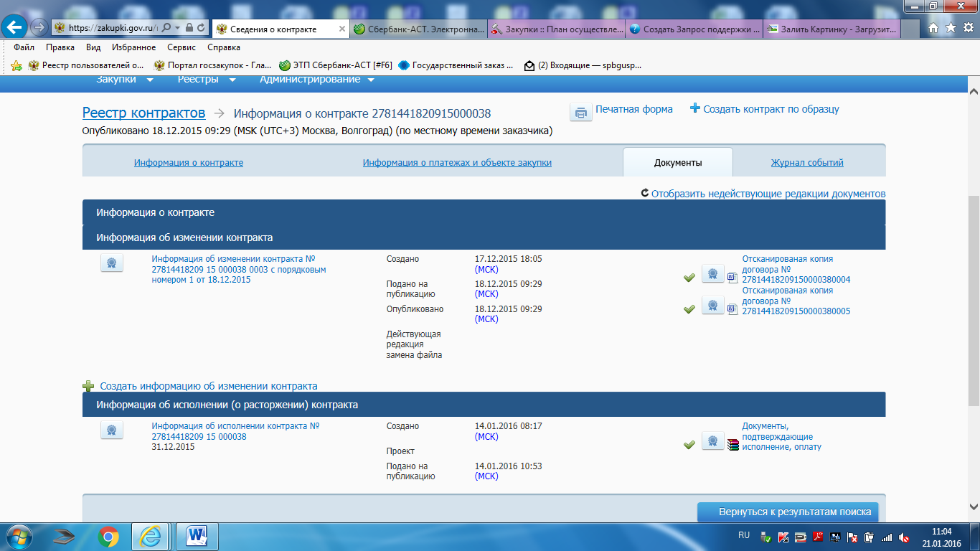
Task: Click the search magnifier in the address bar
Action: [166, 28]
